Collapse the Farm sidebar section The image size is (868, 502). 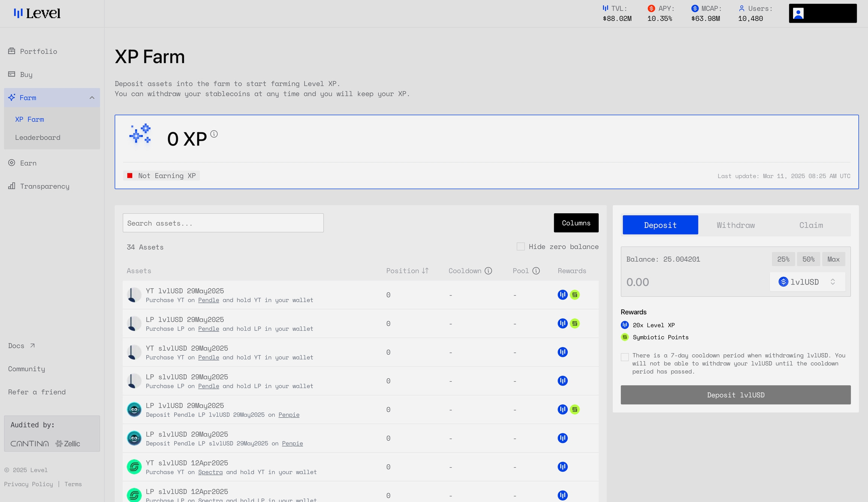(92, 98)
